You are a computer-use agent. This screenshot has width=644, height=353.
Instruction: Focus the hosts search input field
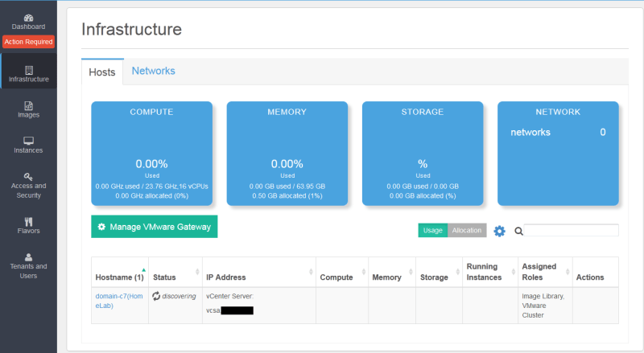(572, 231)
